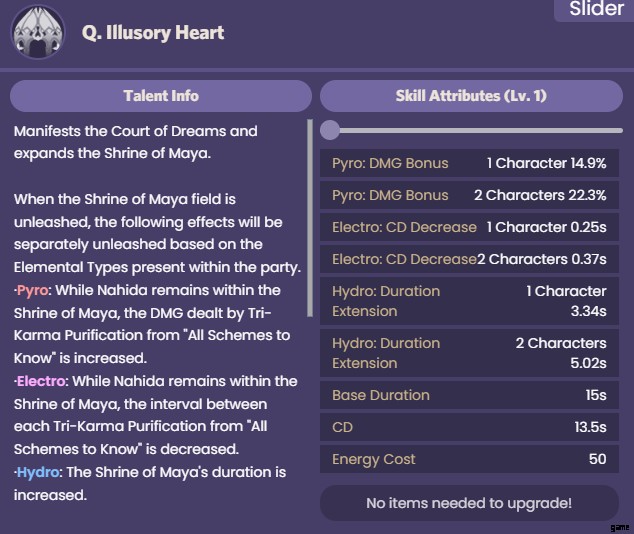634x534 pixels.
Task: Click the Slider tab at top right
Action: (595, 9)
